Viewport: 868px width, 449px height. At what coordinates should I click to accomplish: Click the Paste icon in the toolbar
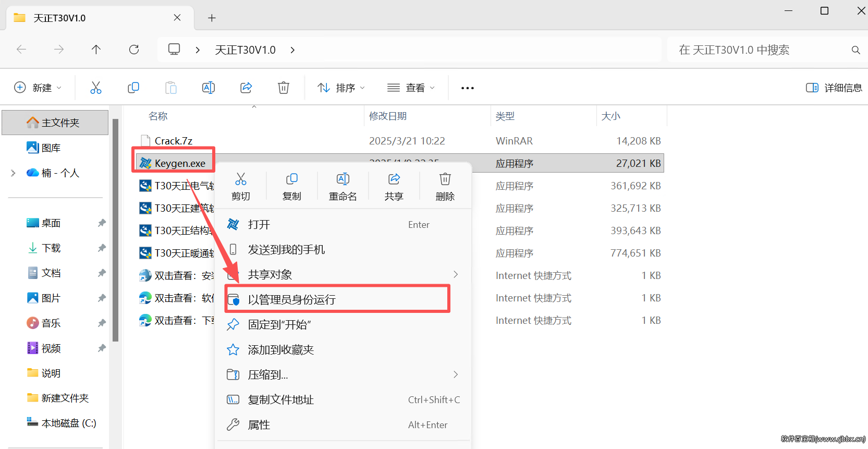coord(171,88)
